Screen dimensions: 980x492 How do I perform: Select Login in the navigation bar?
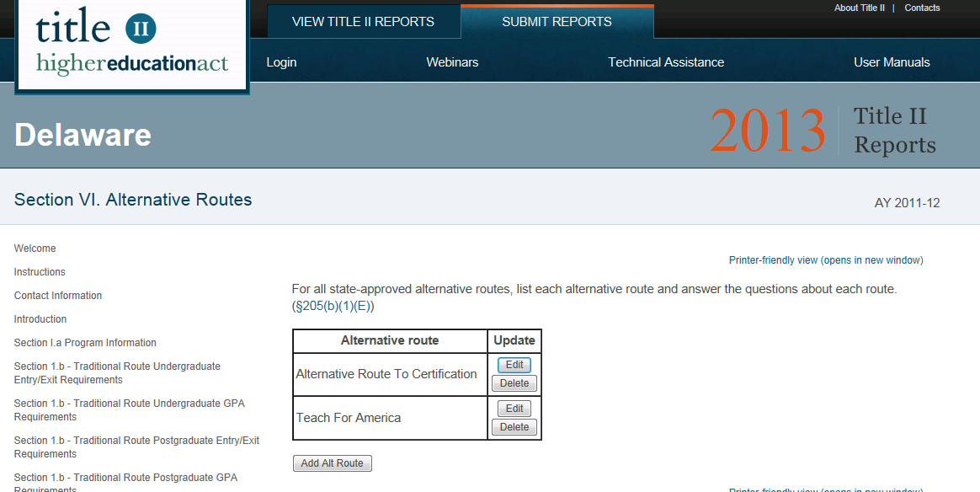281,62
